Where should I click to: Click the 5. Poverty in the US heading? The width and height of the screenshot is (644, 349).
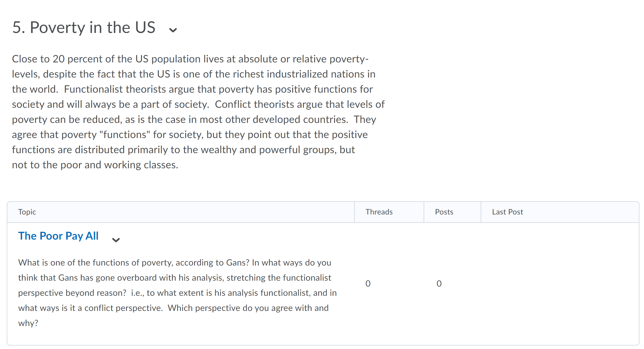(x=84, y=28)
